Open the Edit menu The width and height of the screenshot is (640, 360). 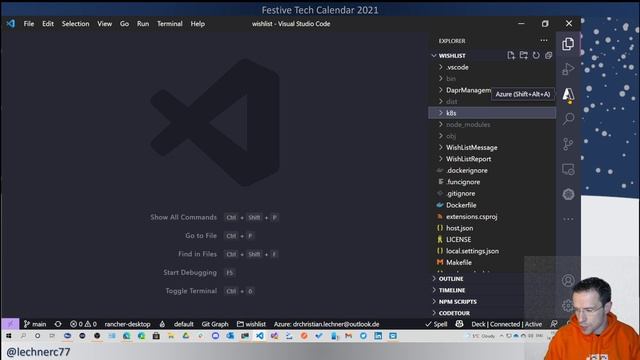[48, 24]
